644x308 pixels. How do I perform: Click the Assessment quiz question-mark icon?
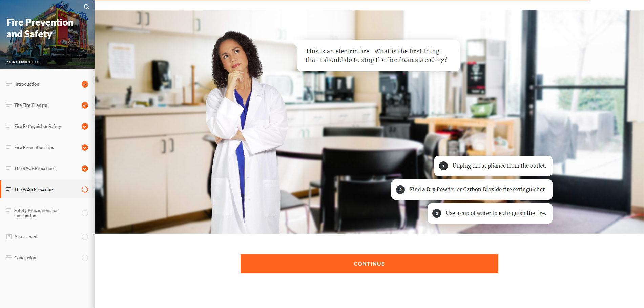tap(9, 237)
